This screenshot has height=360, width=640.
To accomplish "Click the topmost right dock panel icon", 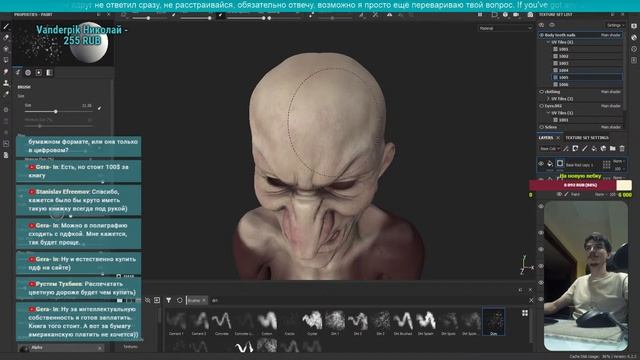I will (x=634, y=26).
